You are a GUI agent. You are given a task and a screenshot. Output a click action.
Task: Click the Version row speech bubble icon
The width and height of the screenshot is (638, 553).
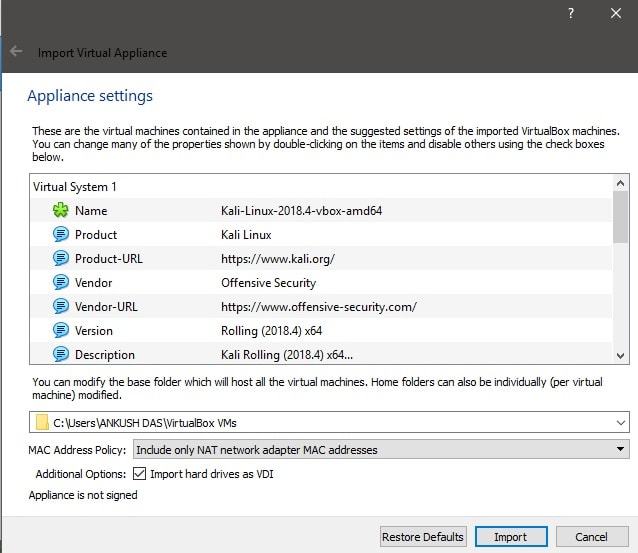point(60,331)
